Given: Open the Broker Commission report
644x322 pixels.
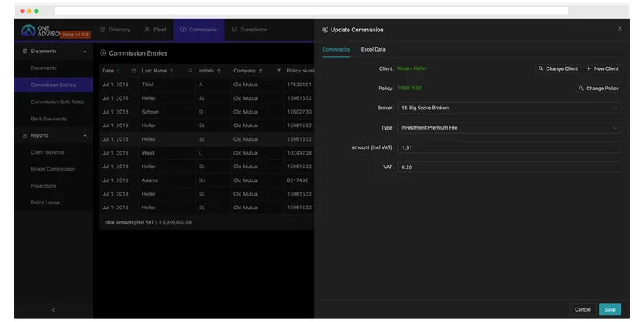Looking at the screenshot, I should pos(54,169).
